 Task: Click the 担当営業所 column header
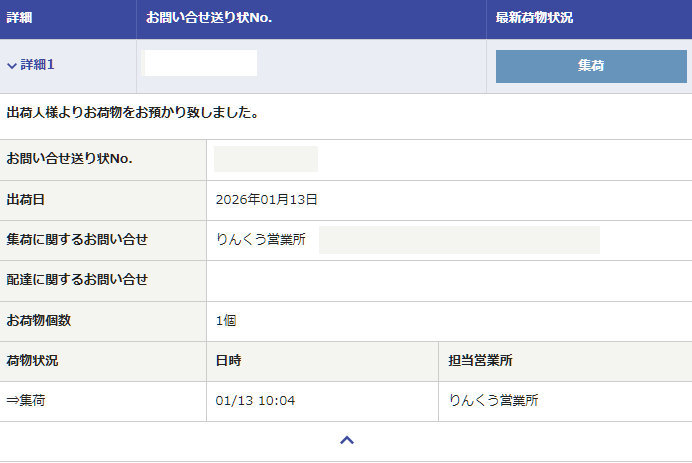(x=480, y=361)
